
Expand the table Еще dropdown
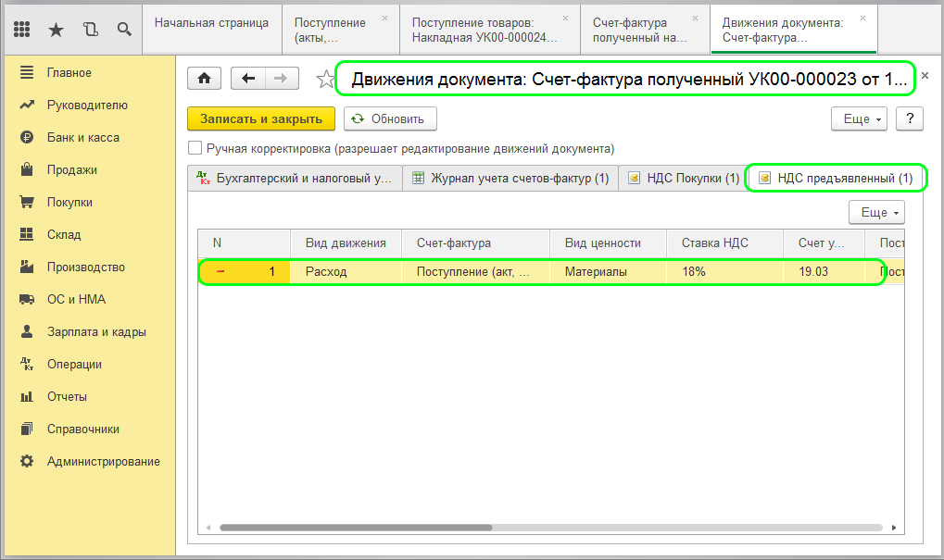pos(876,212)
